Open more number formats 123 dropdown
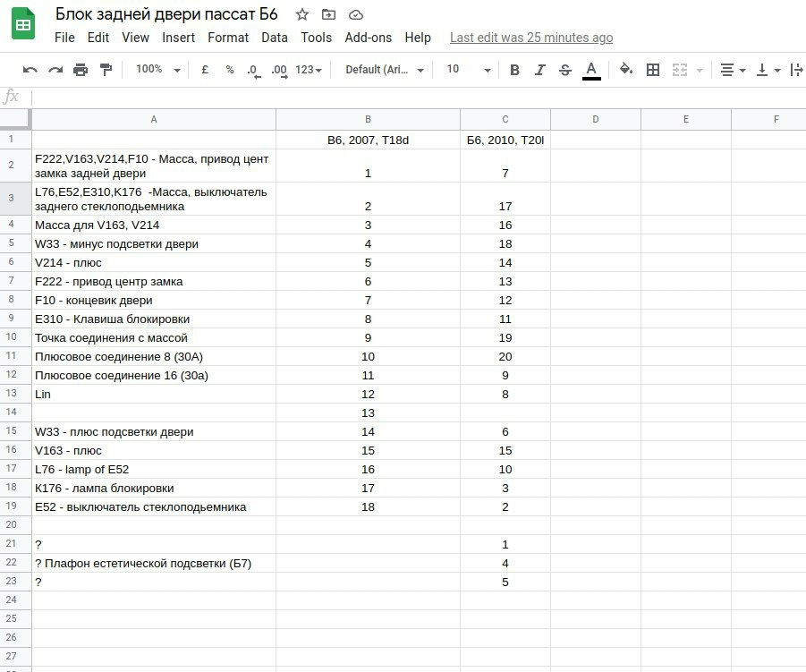This screenshot has width=806, height=672. (309, 70)
